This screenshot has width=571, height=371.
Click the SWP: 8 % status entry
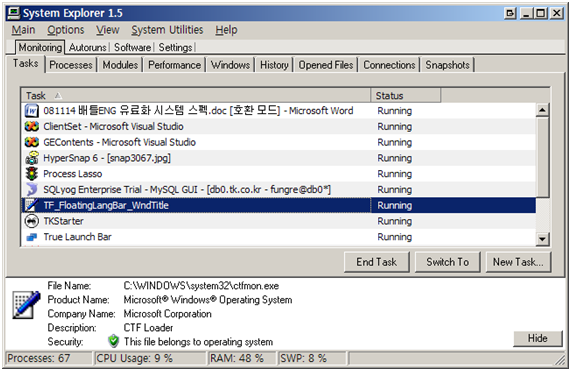[x=312, y=358]
